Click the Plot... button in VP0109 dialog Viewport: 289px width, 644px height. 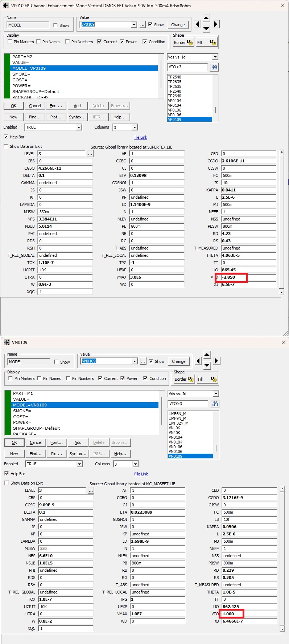point(56,117)
